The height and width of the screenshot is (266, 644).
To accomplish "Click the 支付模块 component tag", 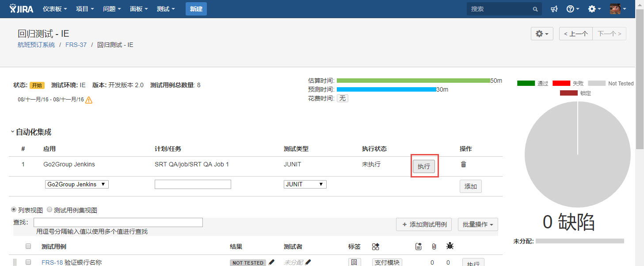I will 387,262.
